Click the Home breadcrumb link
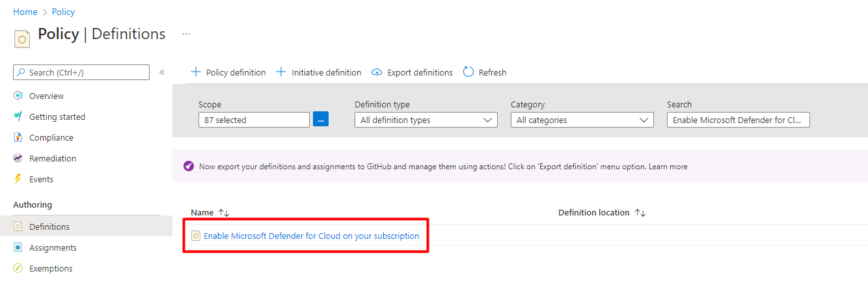Image resolution: width=868 pixels, height=291 pixels. (25, 12)
